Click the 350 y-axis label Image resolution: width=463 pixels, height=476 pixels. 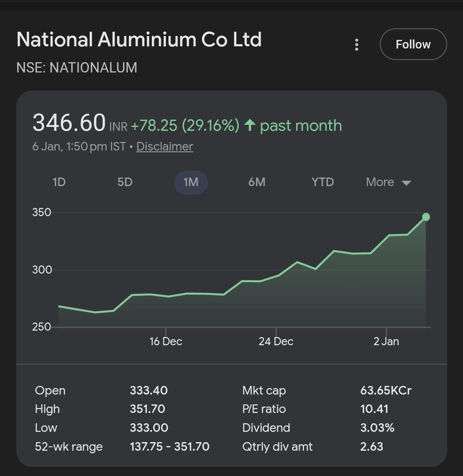[x=42, y=212]
